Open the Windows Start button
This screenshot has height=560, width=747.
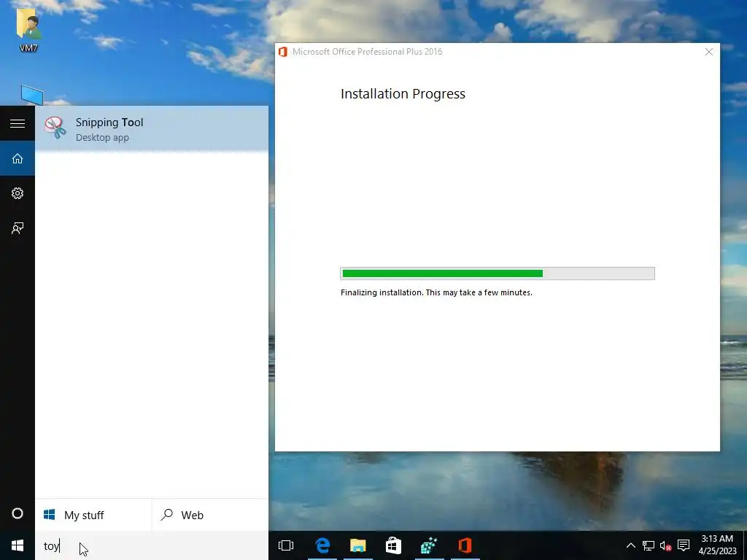coord(18,545)
